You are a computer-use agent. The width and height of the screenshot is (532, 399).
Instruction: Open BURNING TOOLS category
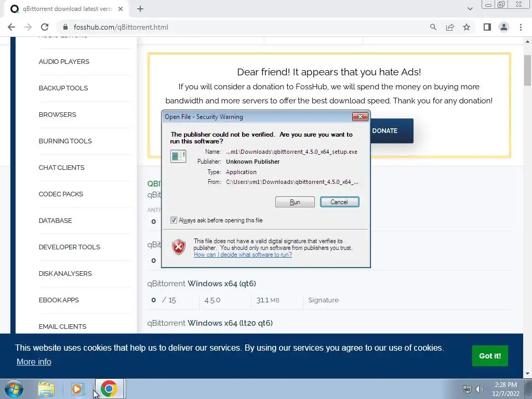point(65,141)
